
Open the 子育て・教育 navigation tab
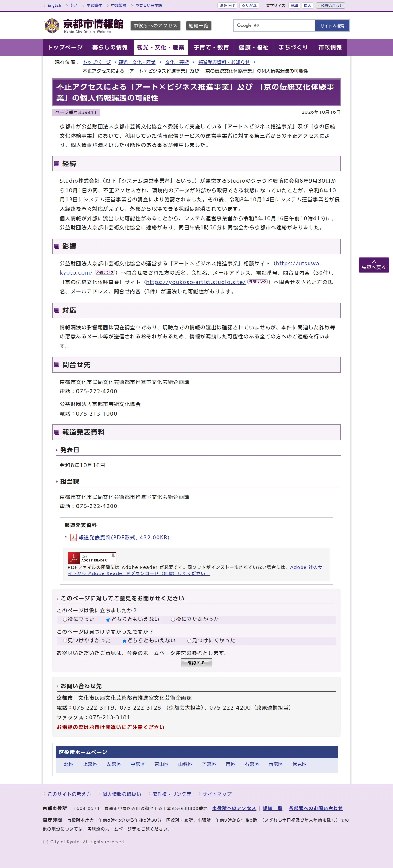pos(212,48)
